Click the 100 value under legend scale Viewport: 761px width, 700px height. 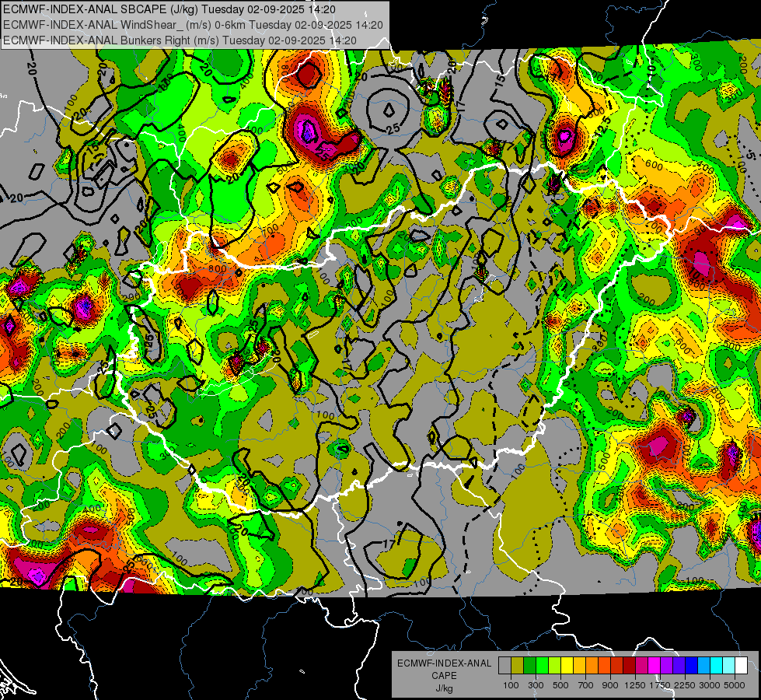(x=511, y=685)
